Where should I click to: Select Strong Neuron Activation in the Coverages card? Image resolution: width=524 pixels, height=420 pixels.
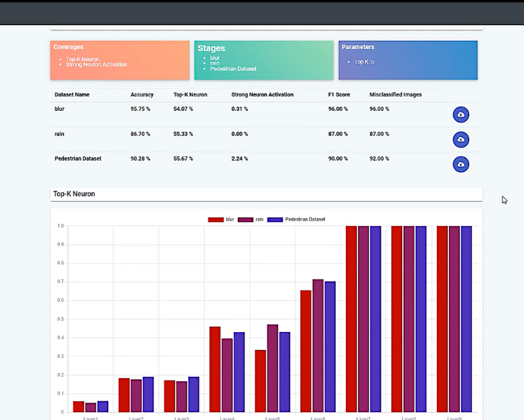tap(97, 65)
